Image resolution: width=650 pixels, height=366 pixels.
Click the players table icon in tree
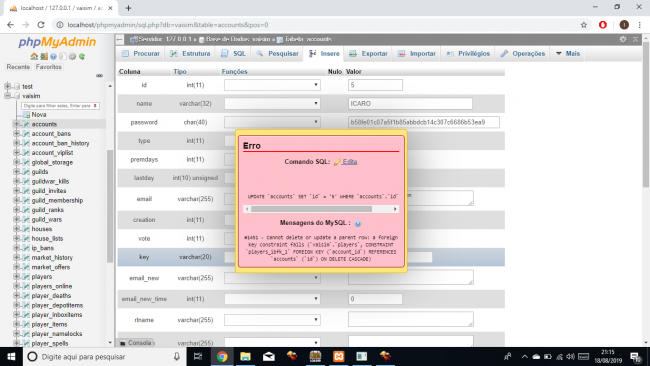point(27,276)
